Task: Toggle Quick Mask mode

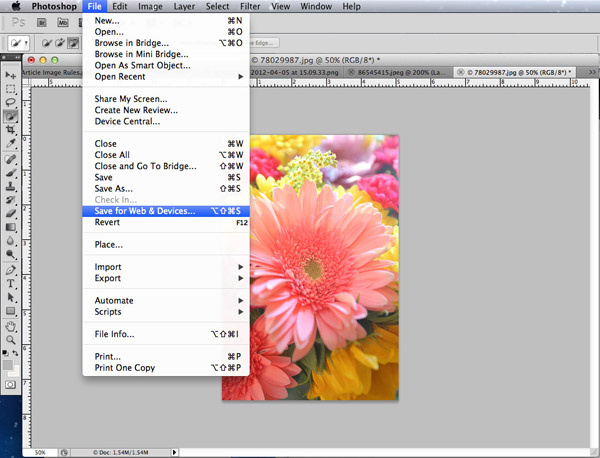Action: [10, 384]
